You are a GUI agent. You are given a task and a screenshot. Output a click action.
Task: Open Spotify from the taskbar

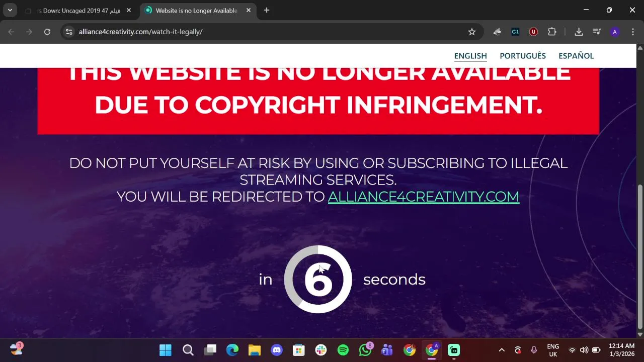coord(343,350)
